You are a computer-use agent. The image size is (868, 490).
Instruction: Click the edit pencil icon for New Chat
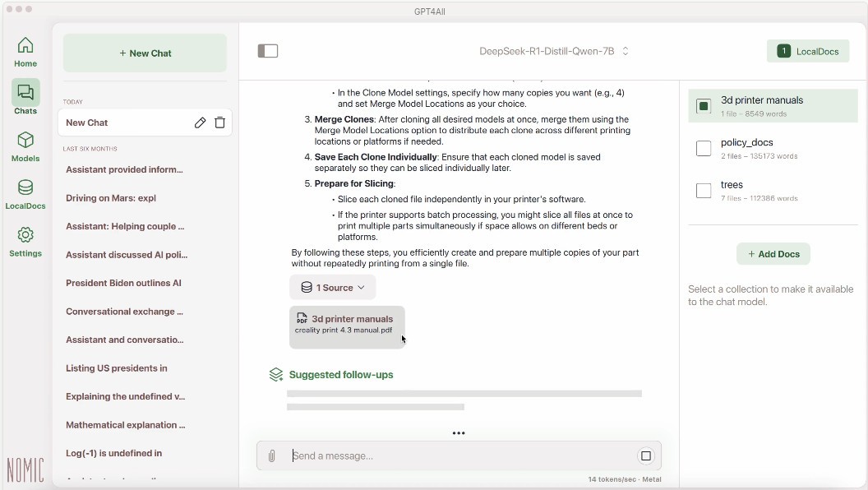[200, 123]
